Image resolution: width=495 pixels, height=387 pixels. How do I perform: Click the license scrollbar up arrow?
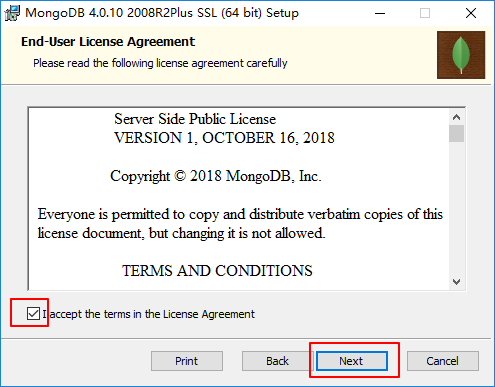pos(456,117)
